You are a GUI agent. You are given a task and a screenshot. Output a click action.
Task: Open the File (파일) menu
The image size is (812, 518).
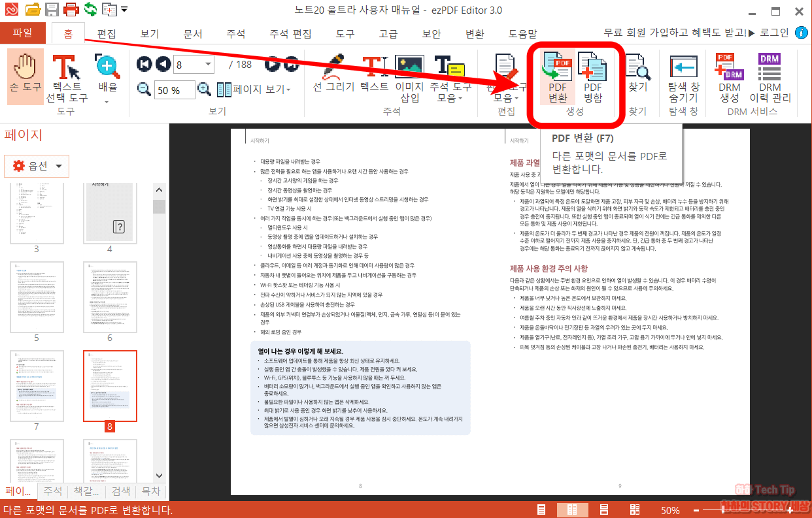[x=22, y=33]
